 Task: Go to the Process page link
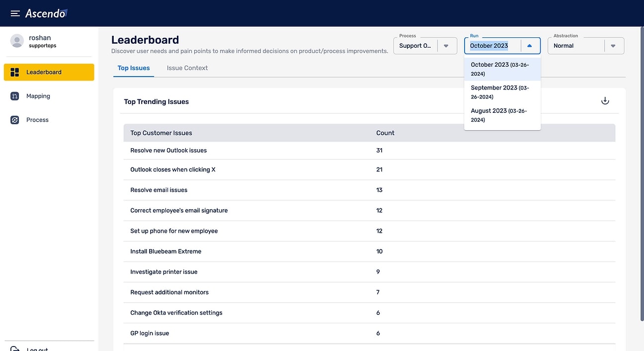pyautogui.click(x=37, y=120)
